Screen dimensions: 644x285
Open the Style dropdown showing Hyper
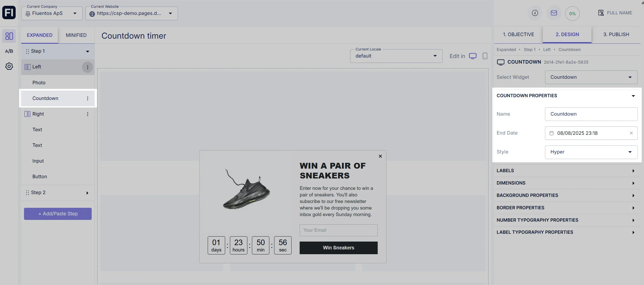tap(591, 152)
